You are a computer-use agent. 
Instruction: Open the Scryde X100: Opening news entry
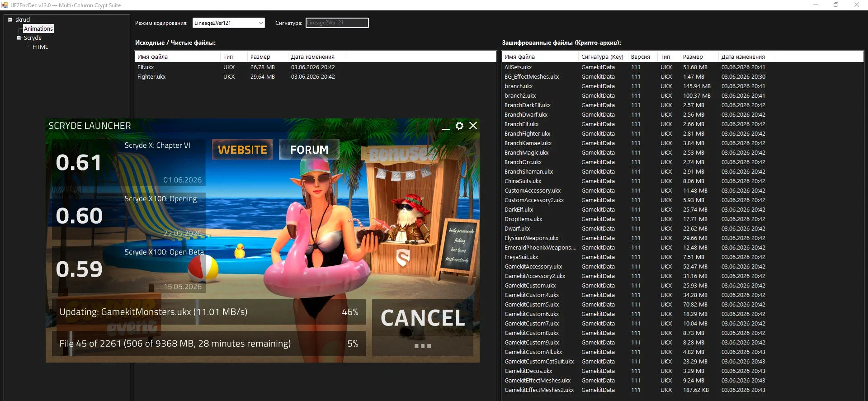click(x=129, y=216)
